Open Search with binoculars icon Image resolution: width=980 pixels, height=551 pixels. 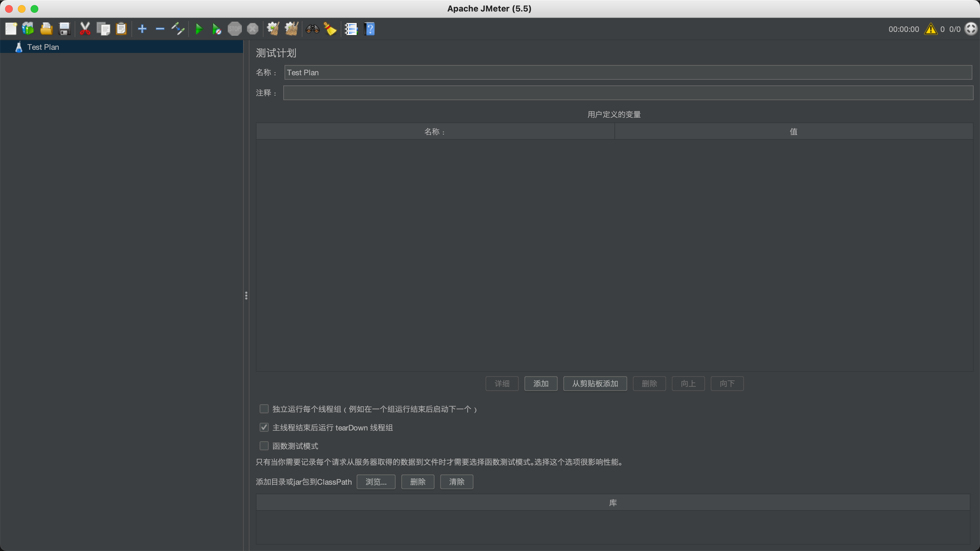tap(312, 29)
